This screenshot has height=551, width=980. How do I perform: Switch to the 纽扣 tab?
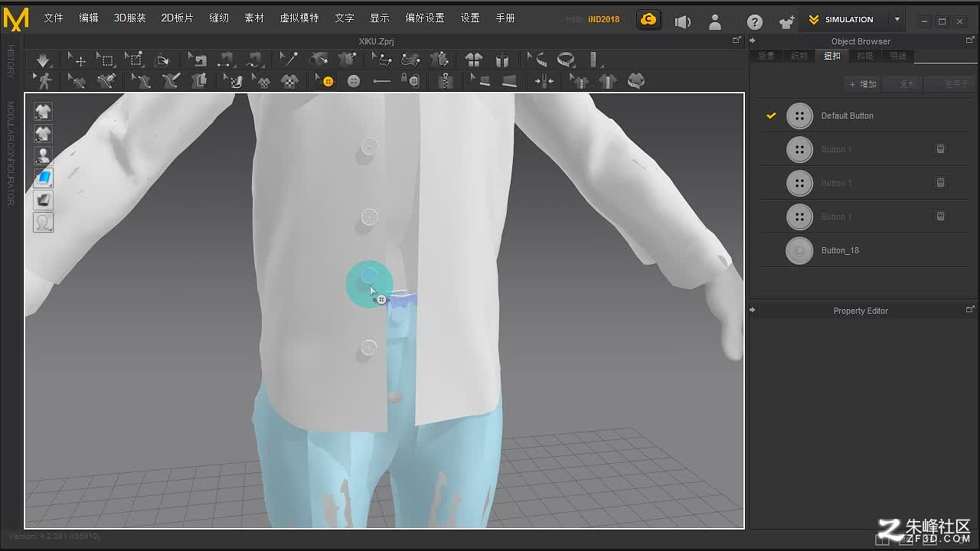pyautogui.click(x=832, y=56)
